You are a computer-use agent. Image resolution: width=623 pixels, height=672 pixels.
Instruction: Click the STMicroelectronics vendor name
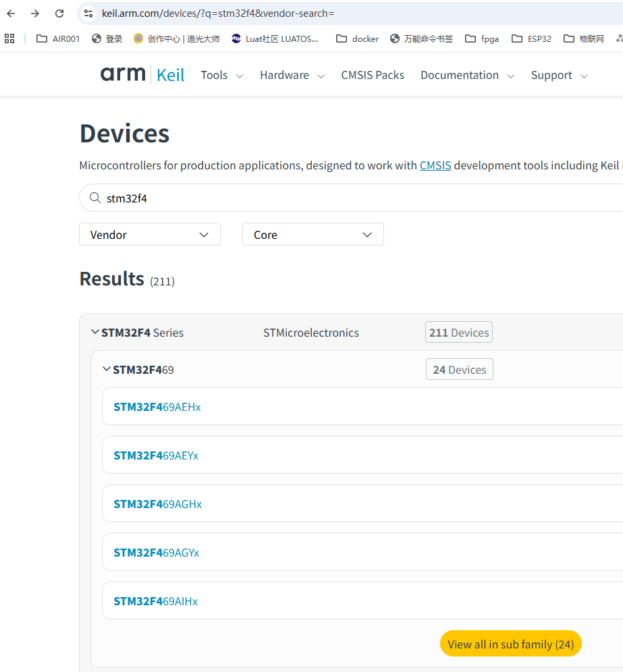311,333
